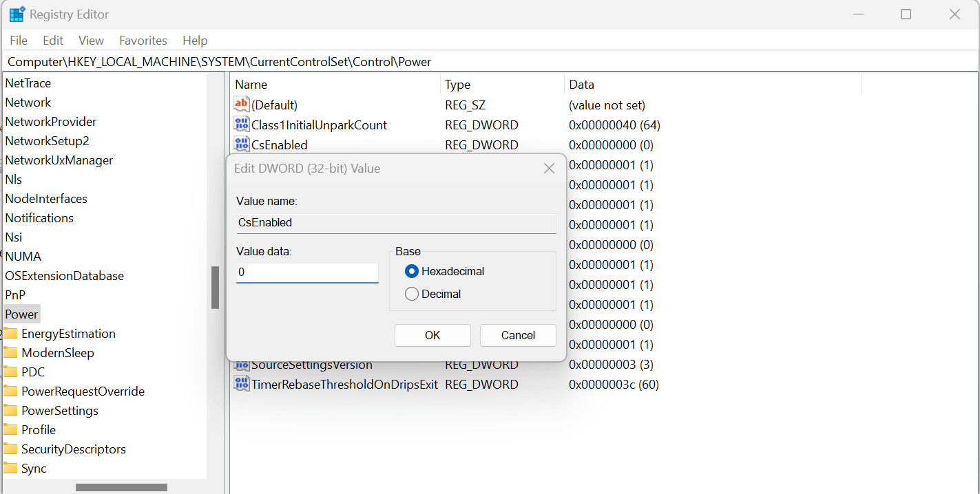Select the Power key in the tree

point(21,314)
